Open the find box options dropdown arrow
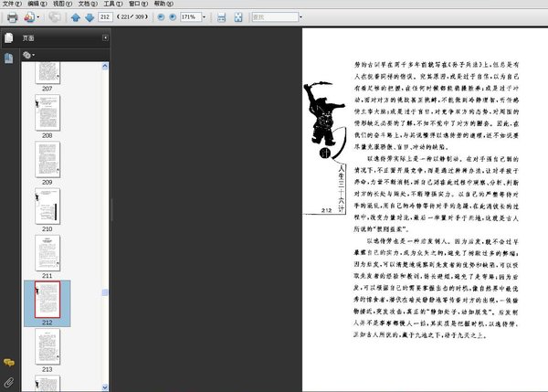The height and width of the screenshot is (392, 548). click(x=300, y=16)
